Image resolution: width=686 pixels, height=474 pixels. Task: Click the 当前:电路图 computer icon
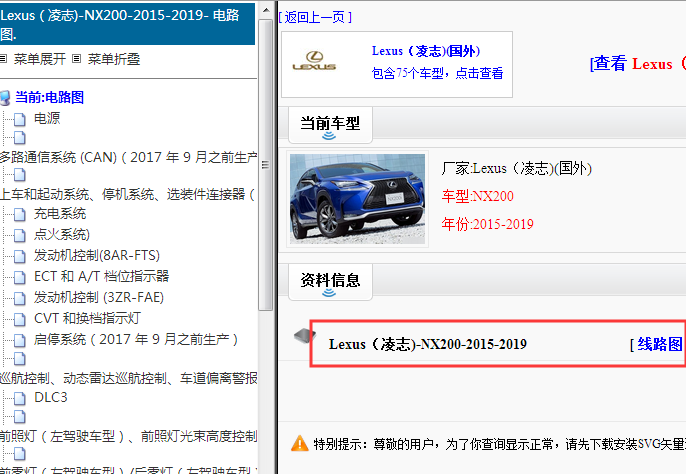[x=5, y=98]
